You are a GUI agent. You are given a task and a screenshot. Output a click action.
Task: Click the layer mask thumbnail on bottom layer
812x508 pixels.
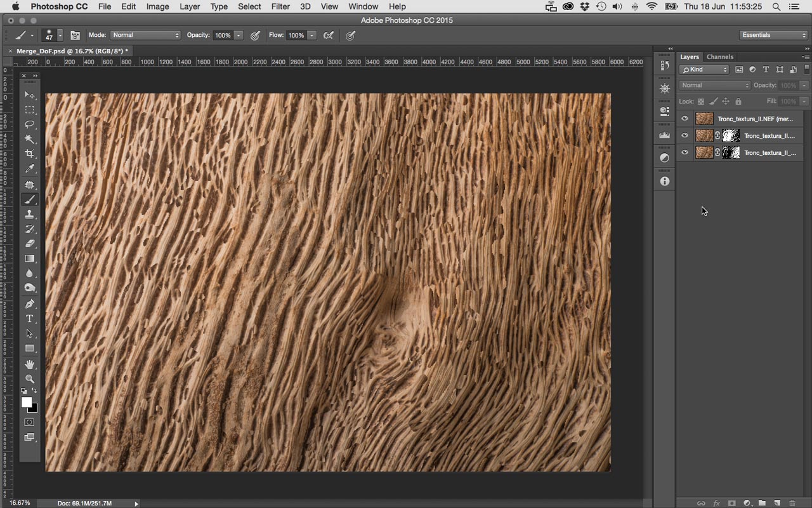[731, 153]
